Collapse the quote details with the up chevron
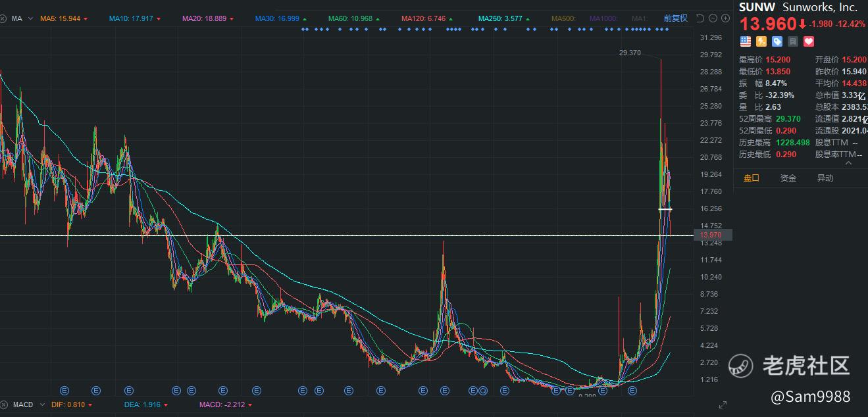868x417 pixels. tap(848, 162)
